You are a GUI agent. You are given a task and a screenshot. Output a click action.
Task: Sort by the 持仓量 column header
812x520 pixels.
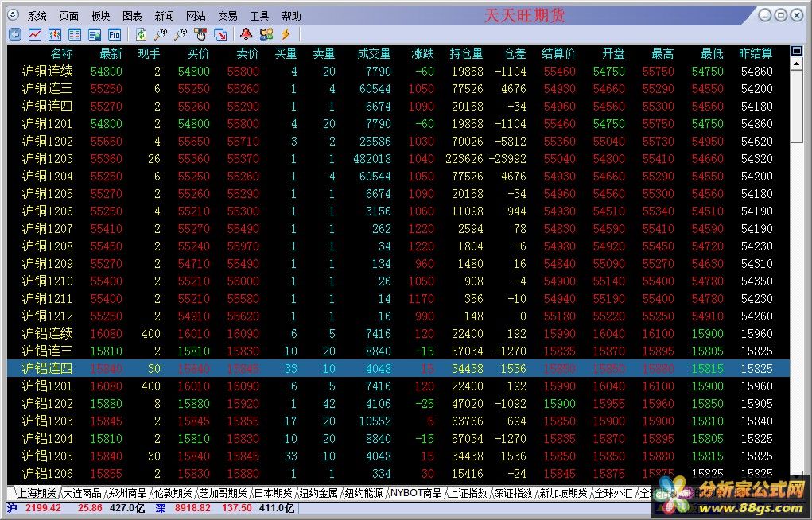click(x=466, y=53)
